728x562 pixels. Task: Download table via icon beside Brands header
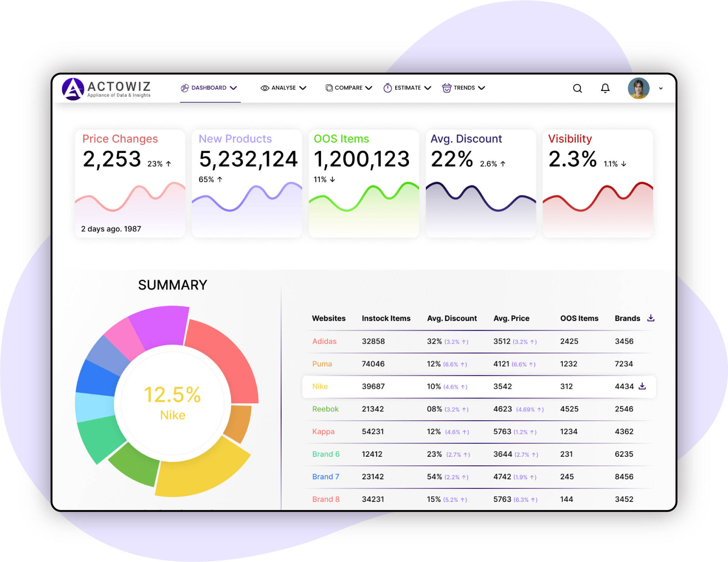[651, 318]
